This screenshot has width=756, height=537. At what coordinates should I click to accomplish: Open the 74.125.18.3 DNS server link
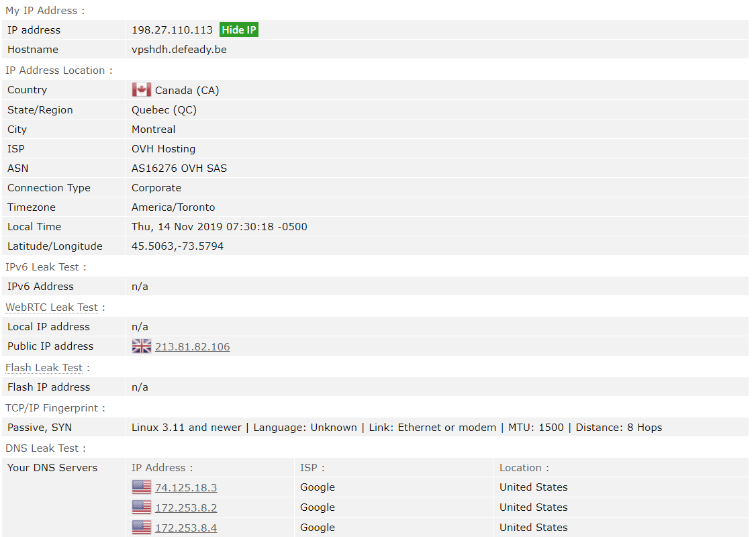coord(185,487)
